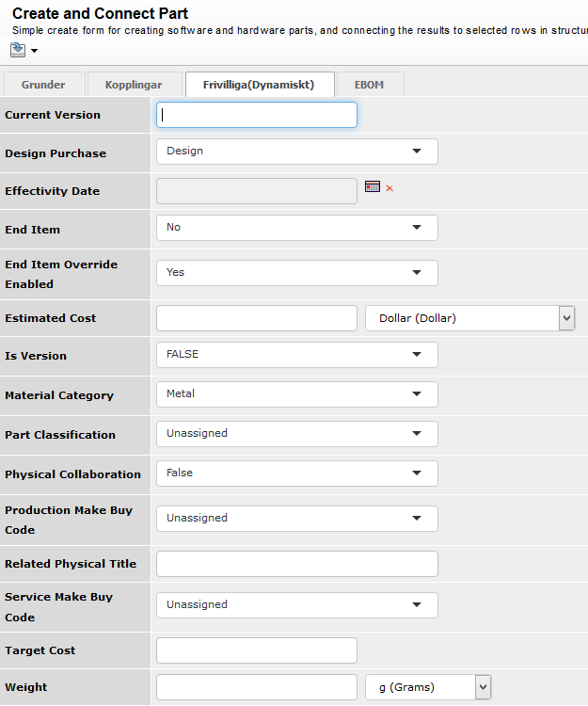Focus the Estimated Cost input field
This screenshot has width=588, height=706.
pos(257,318)
